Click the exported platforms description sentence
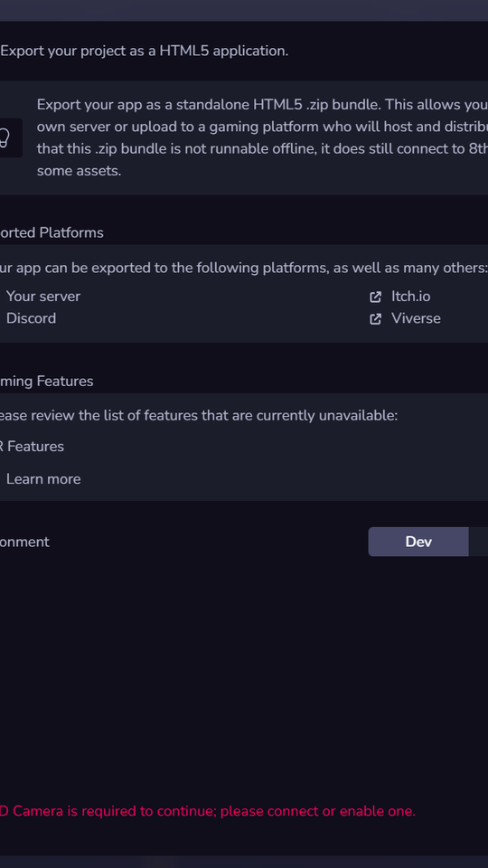The height and width of the screenshot is (868, 488). point(243,268)
